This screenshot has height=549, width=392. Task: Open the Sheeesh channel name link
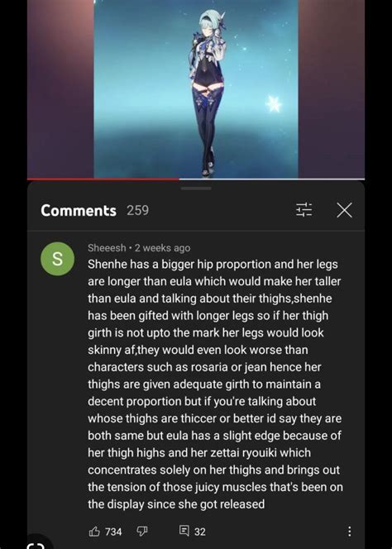pyautogui.click(x=107, y=248)
